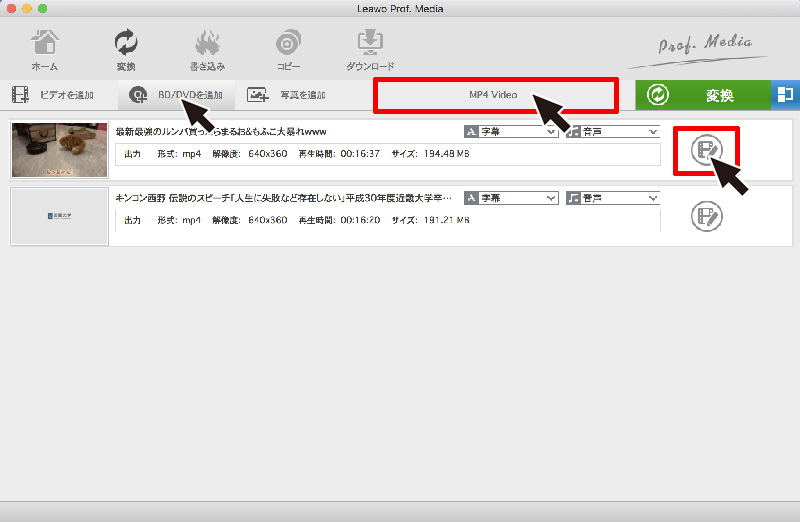Click the 191.21 MB size value

(x=446, y=220)
